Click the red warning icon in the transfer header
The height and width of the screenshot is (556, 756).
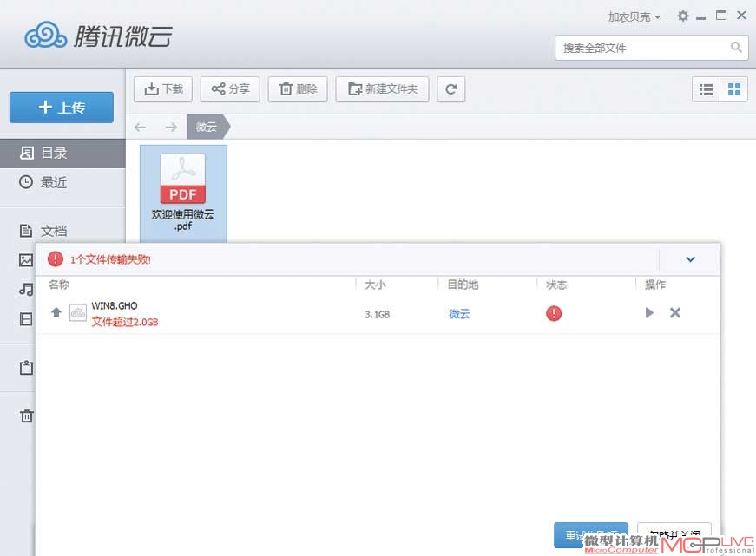[56, 259]
